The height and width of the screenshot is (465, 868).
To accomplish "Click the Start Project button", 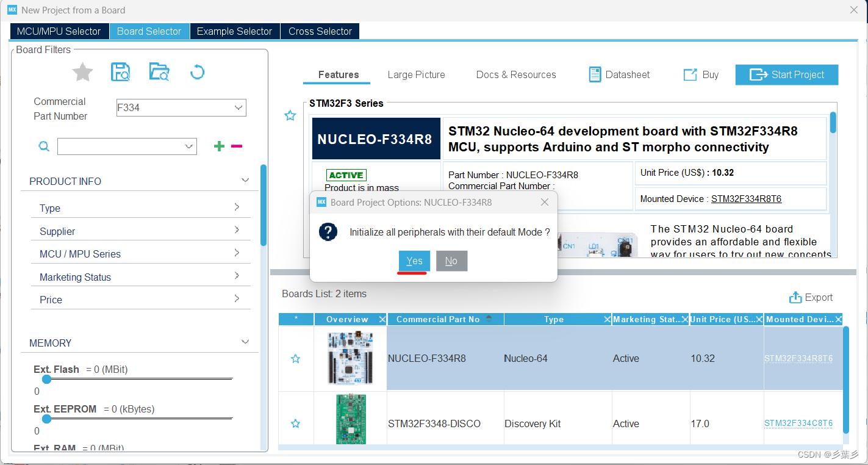I will (787, 74).
